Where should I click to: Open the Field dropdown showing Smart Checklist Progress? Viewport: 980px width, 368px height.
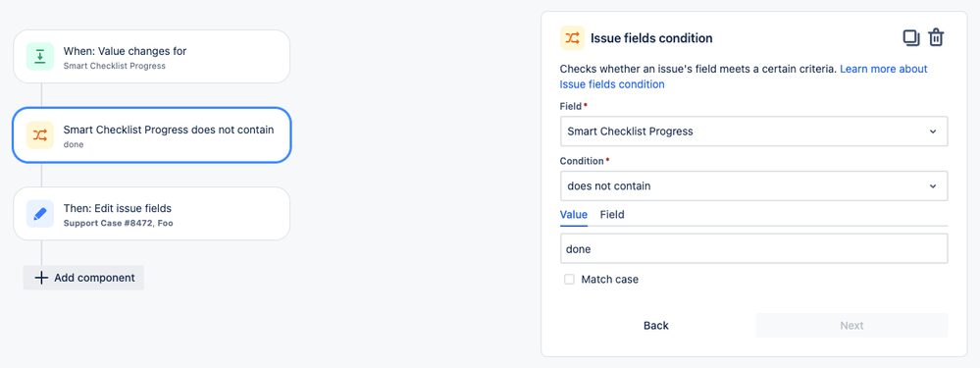[753, 131]
